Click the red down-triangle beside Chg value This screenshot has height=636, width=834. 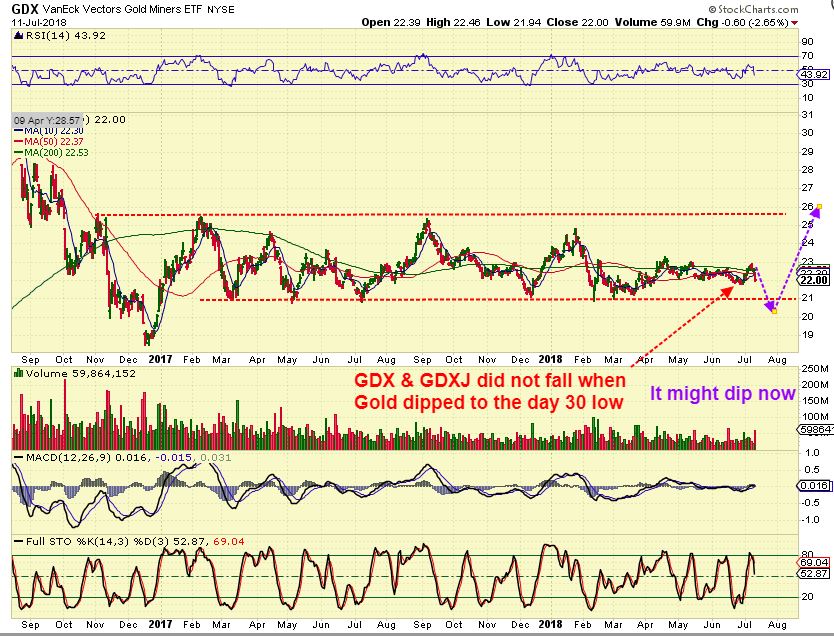[x=795, y=23]
